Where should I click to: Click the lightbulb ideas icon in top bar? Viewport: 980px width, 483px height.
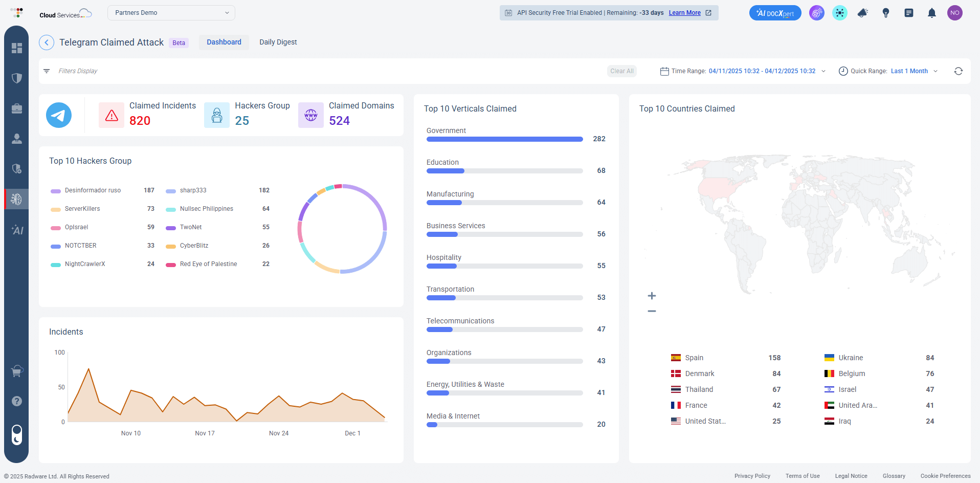(886, 13)
